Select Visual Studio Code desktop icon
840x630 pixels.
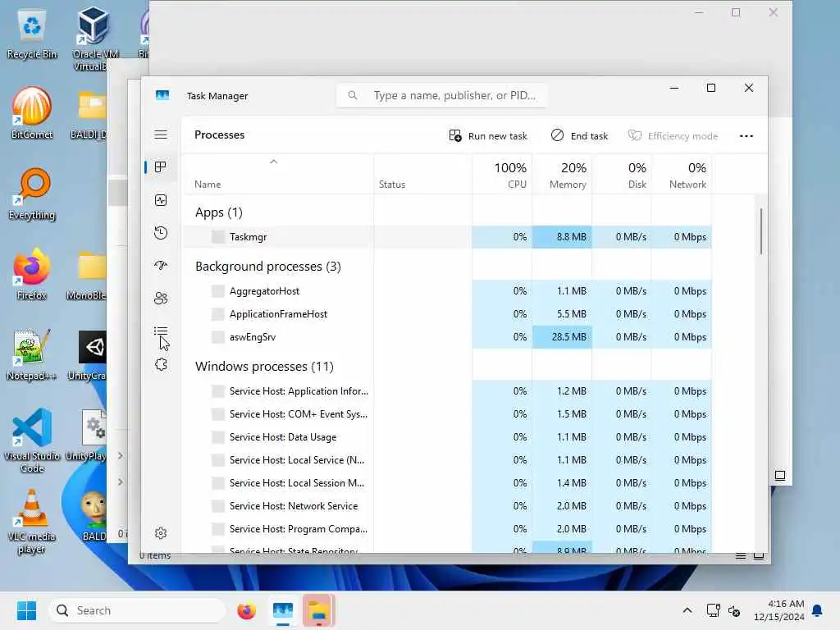pyautogui.click(x=32, y=441)
